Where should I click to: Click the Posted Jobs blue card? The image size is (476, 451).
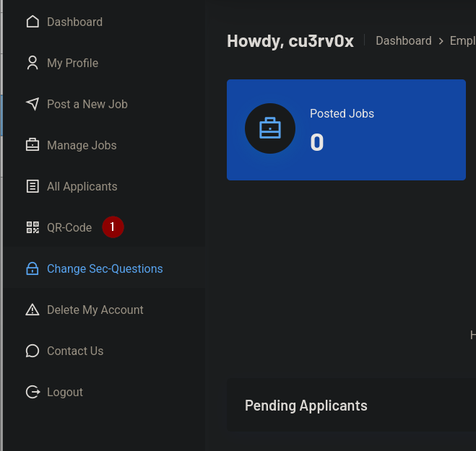[x=346, y=130]
